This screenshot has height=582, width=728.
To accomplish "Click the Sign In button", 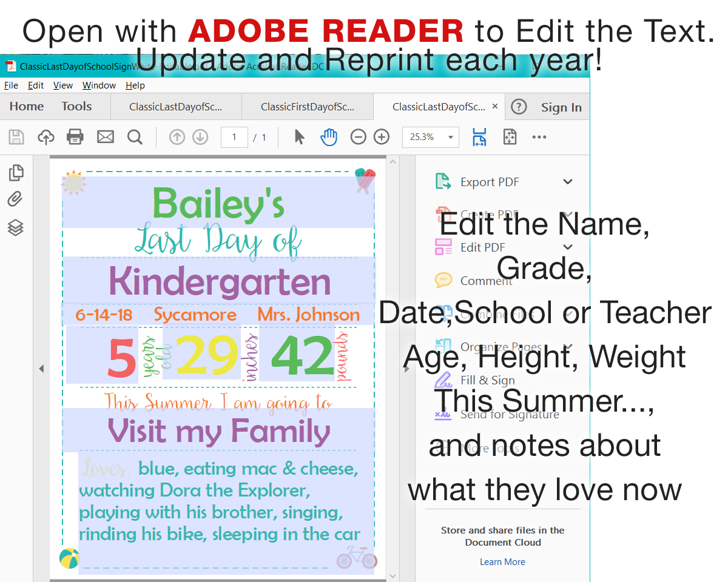I will point(561,107).
